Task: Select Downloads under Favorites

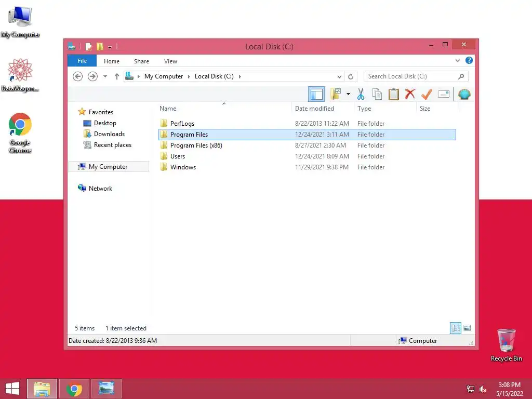Action: [x=109, y=134]
